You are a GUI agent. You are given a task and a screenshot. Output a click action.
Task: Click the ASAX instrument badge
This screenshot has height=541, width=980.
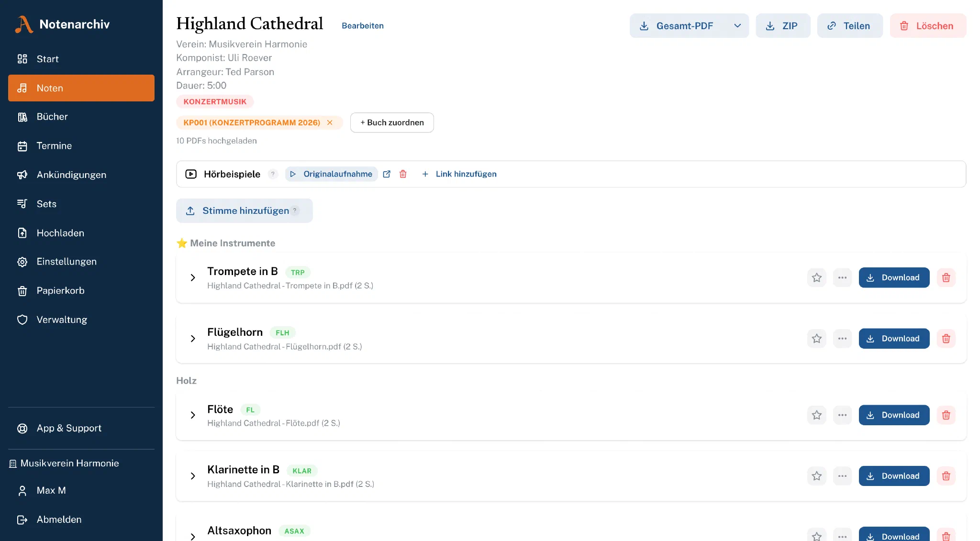(x=294, y=531)
